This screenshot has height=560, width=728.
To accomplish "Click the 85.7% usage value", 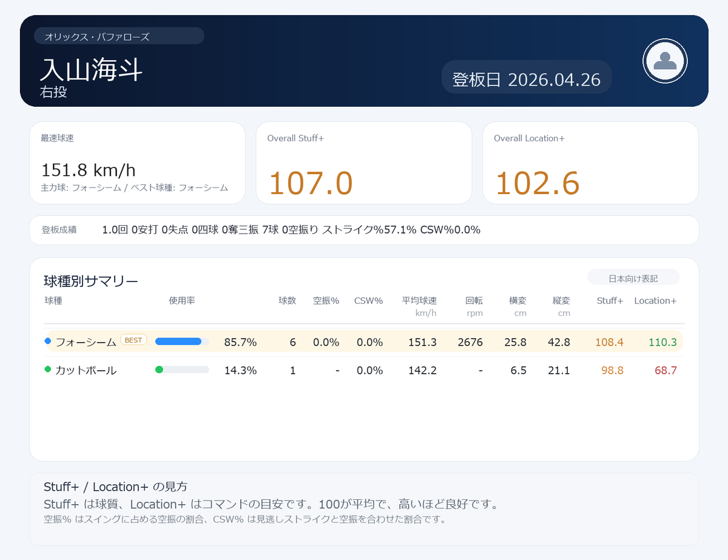I will pos(240,342).
